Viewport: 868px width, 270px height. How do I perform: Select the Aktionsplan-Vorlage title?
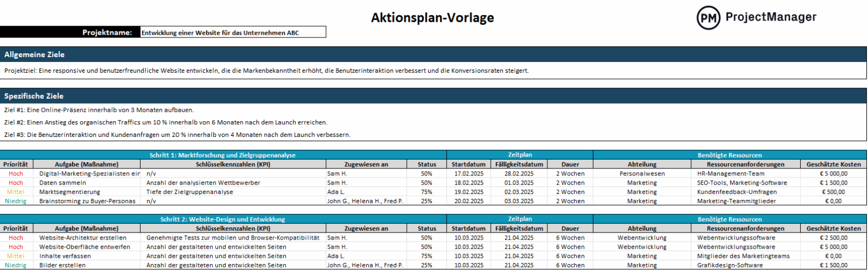click(432, 18)
